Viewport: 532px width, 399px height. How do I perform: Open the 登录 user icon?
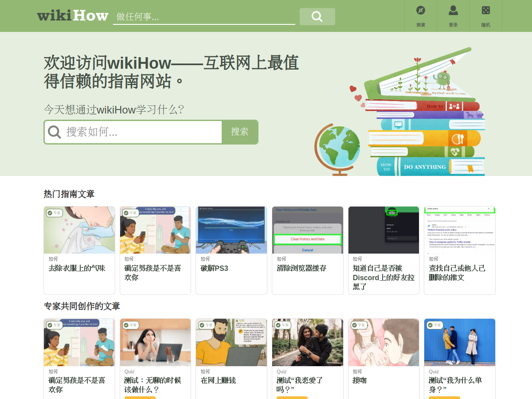453,10
